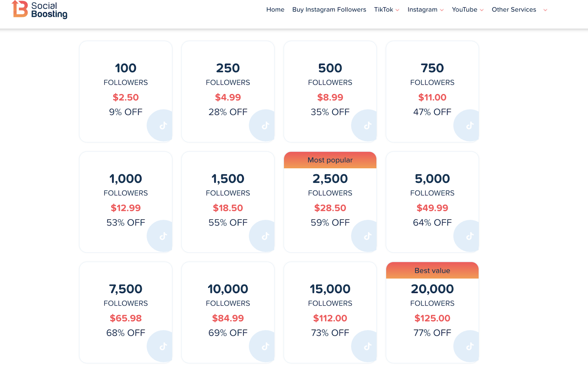Viewport: 588px width, 371px height.
Task: Pick the Best value 20,000 followers plan
Action: 432,312
